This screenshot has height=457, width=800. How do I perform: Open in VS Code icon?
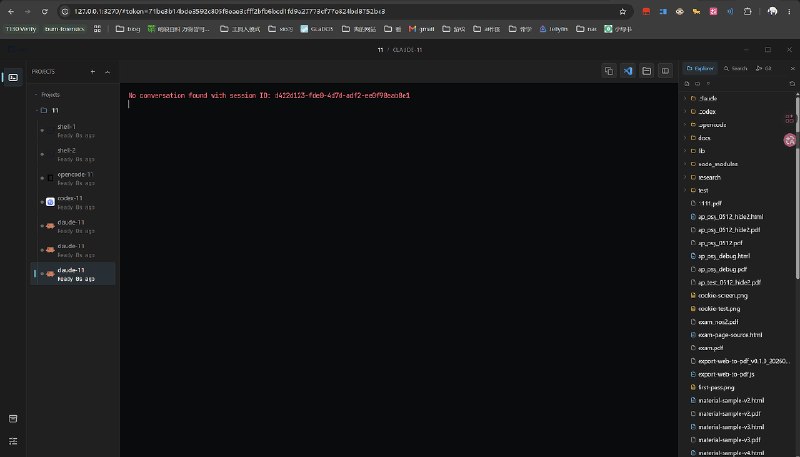point(628,71)
